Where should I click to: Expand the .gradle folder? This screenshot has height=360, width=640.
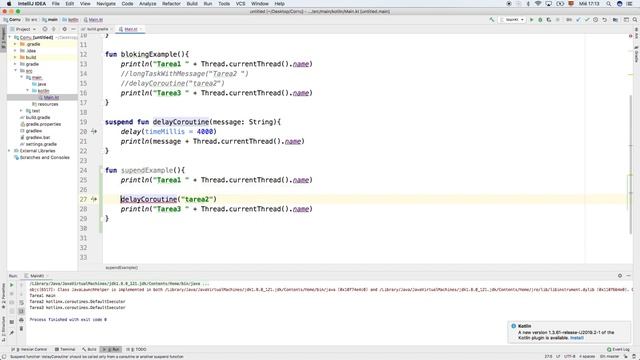[x=16, y=44]
